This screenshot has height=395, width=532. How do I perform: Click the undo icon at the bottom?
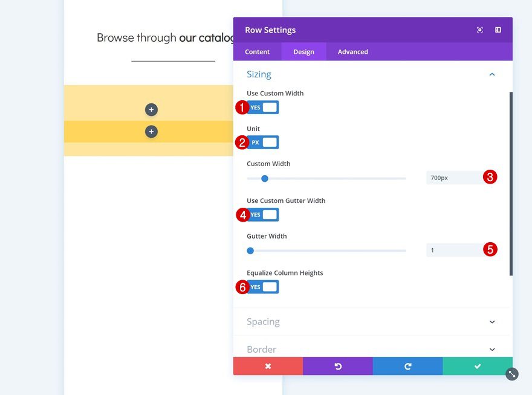(x=338, y=366)
